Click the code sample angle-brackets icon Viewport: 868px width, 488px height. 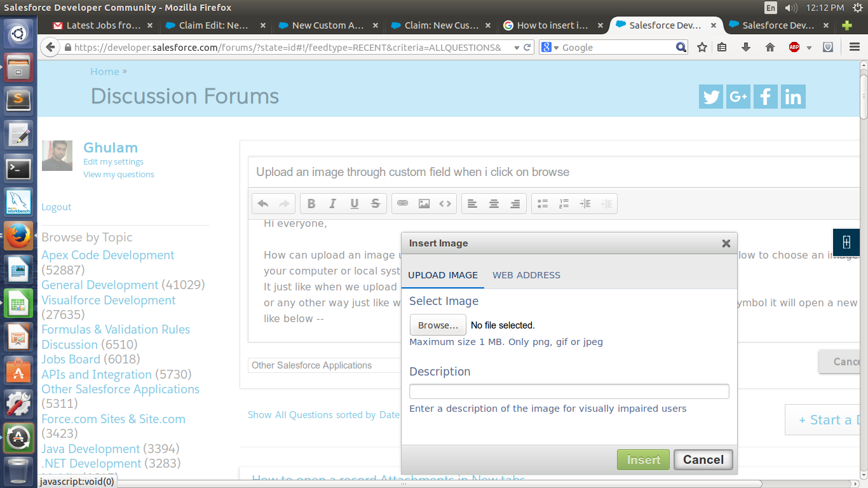click(x=445, y=203)
